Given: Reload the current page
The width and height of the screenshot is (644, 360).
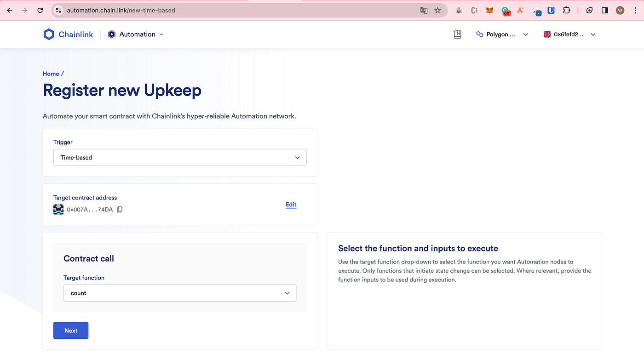Looking at the screenshot, I should [40, 10].
